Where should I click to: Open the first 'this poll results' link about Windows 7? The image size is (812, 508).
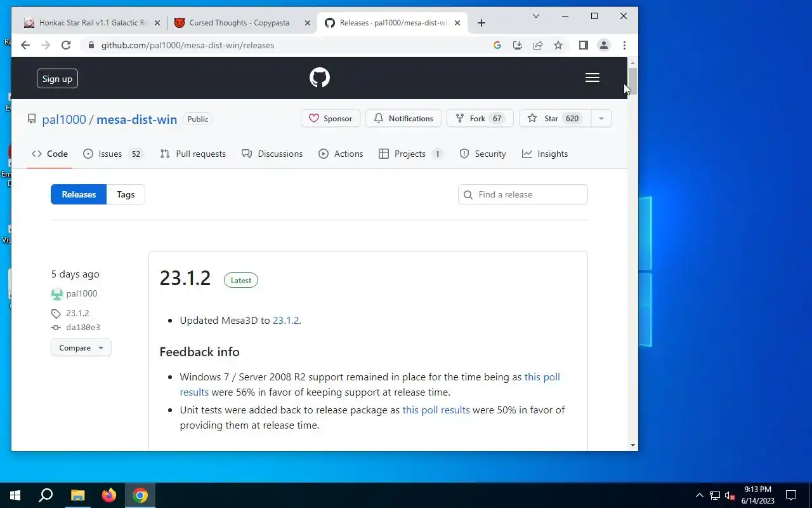tap(370, 384)
